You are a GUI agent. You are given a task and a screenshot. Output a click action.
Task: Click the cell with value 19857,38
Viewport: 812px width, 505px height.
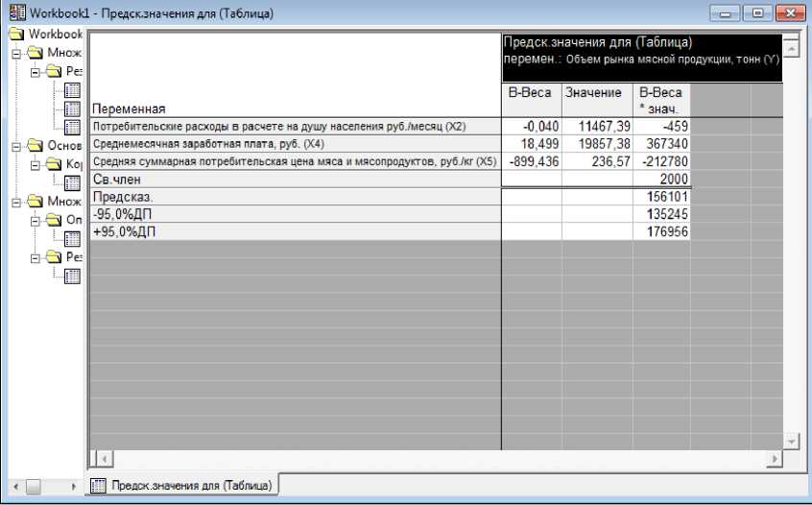pyautogui.click(x=597, y=144)
